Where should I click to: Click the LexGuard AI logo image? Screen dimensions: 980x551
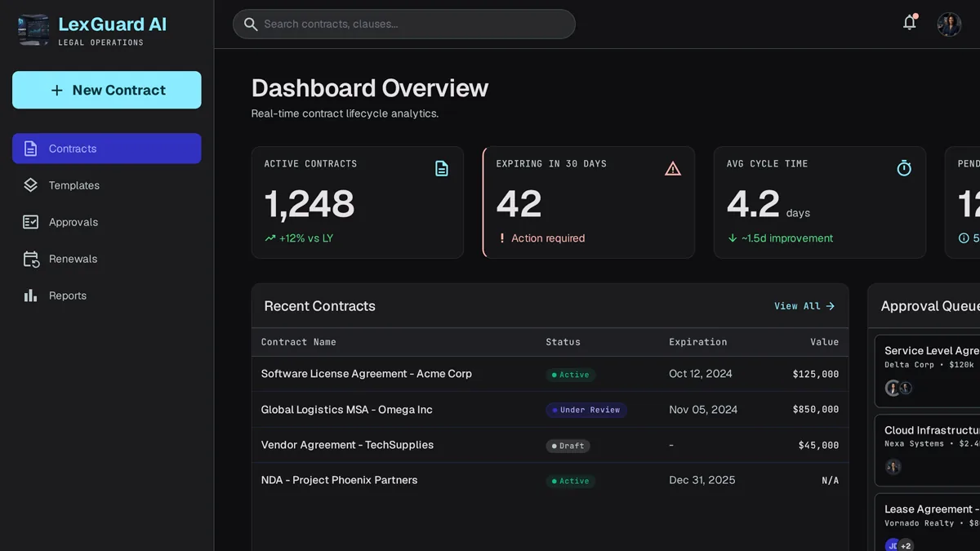[33, 29]
